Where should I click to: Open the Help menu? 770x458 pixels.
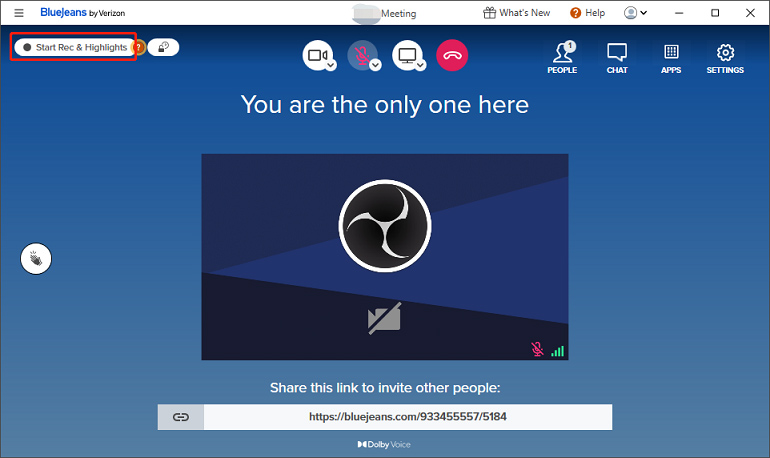click(587, 13)
